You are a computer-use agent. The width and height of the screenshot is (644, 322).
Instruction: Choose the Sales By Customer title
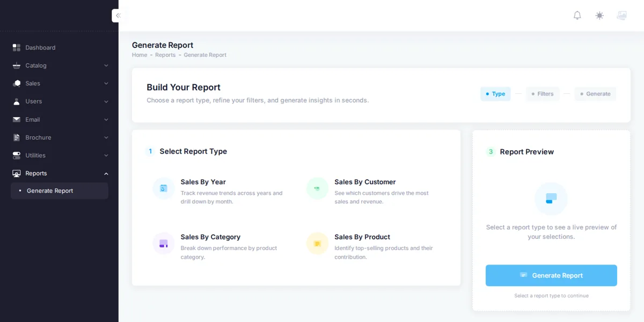pos(365,182)
